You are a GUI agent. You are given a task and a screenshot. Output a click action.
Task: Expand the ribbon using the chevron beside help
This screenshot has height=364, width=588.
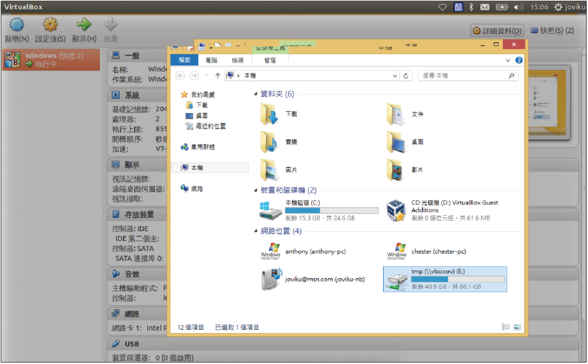pyautogui.click(x=509, y=60)
